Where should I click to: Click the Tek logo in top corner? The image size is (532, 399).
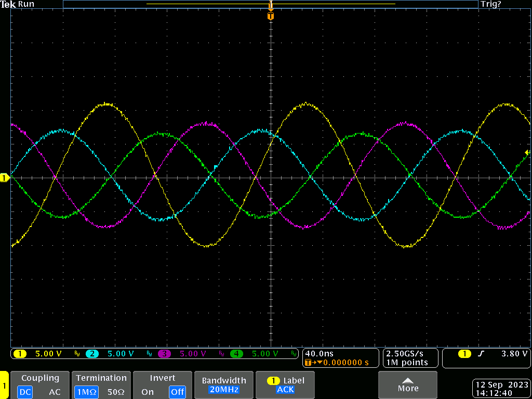click(8, 4)
